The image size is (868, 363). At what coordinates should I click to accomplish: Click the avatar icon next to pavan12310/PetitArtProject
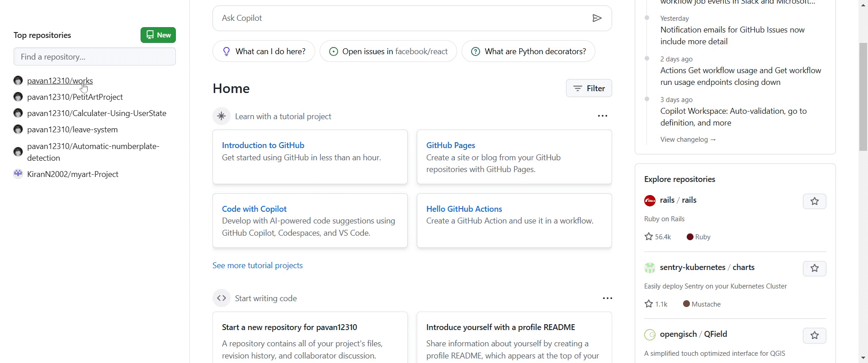click(18, 97)
